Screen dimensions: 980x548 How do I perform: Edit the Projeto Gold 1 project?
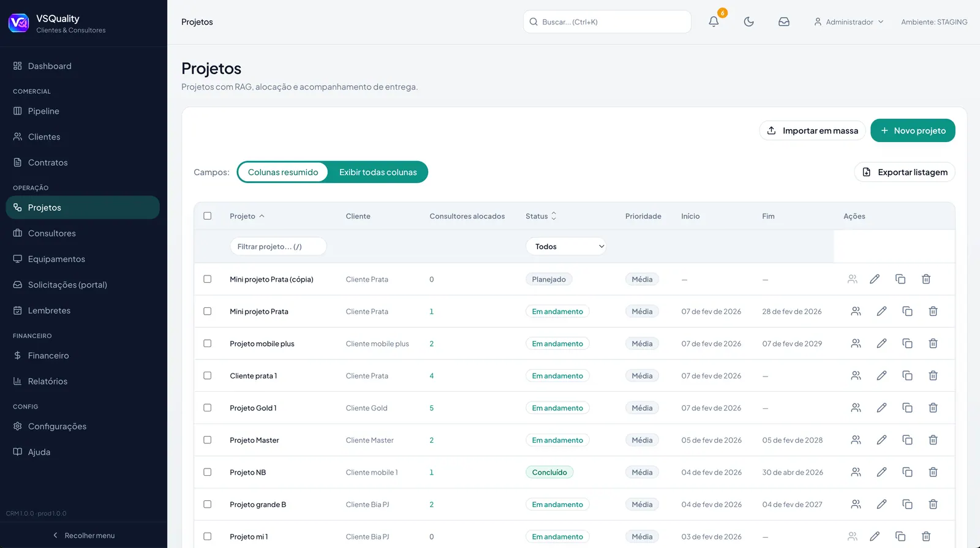pyautogui.click(x=881, y=408)
